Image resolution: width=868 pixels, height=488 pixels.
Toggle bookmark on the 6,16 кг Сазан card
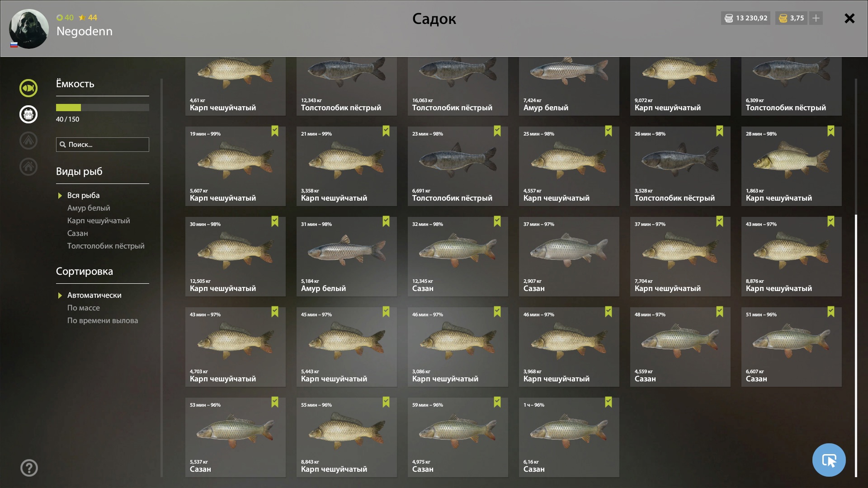[x=609, y=402]
